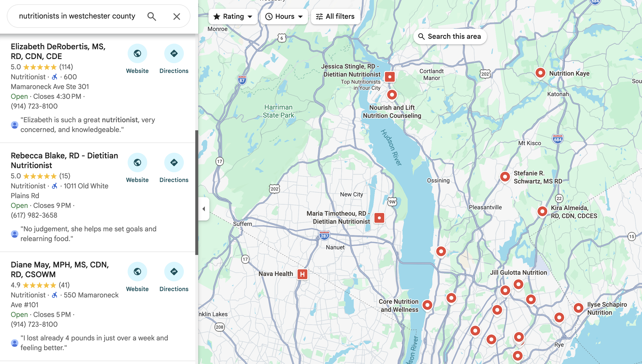Select the Nutrition Kaye map pin
The width and height of the screenshot is (642, 364).
click(540, 73)
